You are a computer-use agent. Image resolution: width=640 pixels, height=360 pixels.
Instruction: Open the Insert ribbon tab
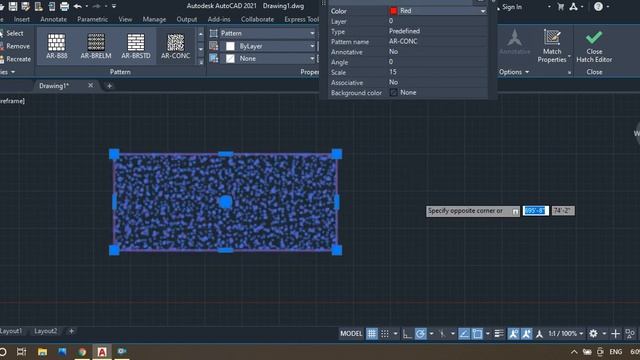pos(21,19)
